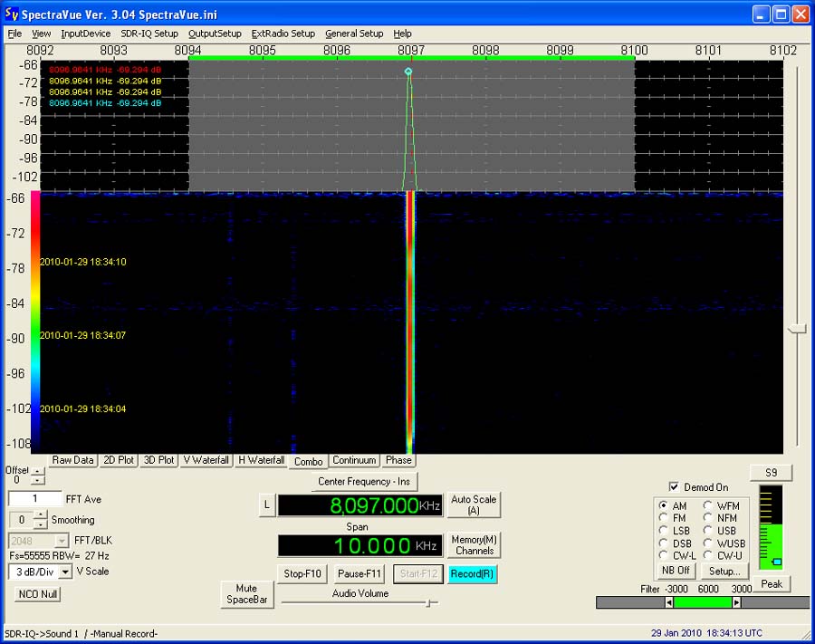Switch to the 2D Plot tab
The height and width of the screenshot is (644, 815).
coord(119,460)
